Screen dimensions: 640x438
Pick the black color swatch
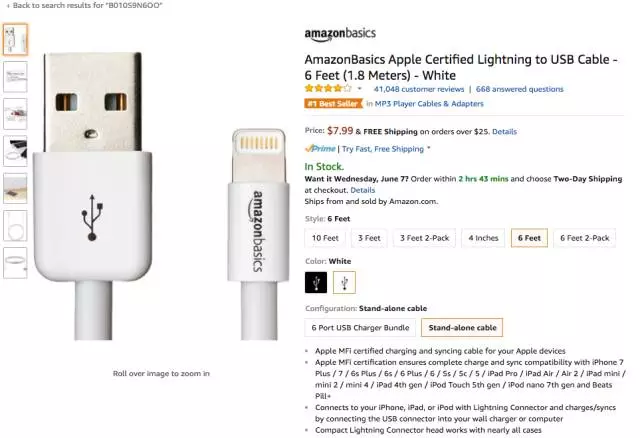tap(316, 283)
